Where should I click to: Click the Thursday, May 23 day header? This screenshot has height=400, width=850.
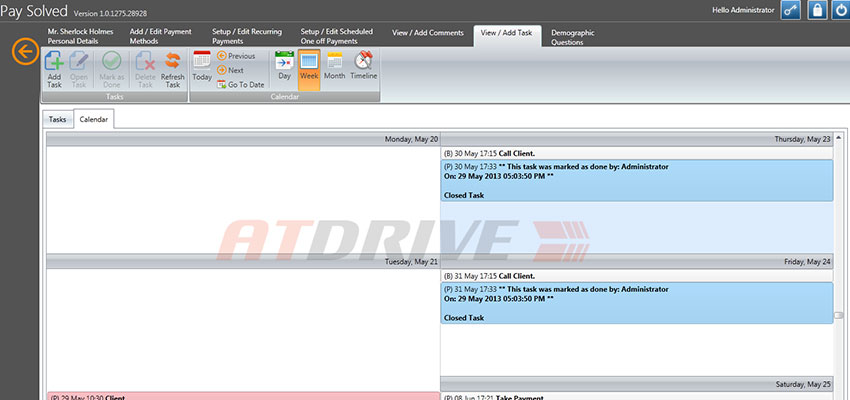(x=636, y=139)
